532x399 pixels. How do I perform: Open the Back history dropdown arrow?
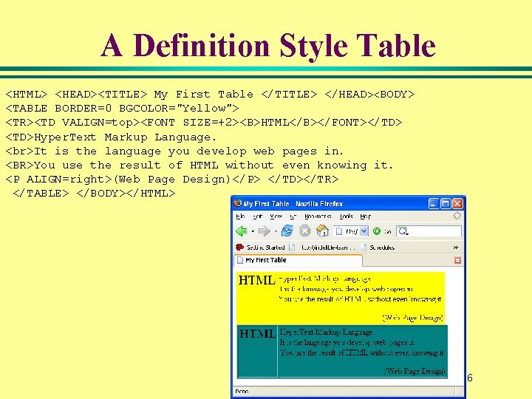point(253,232)
